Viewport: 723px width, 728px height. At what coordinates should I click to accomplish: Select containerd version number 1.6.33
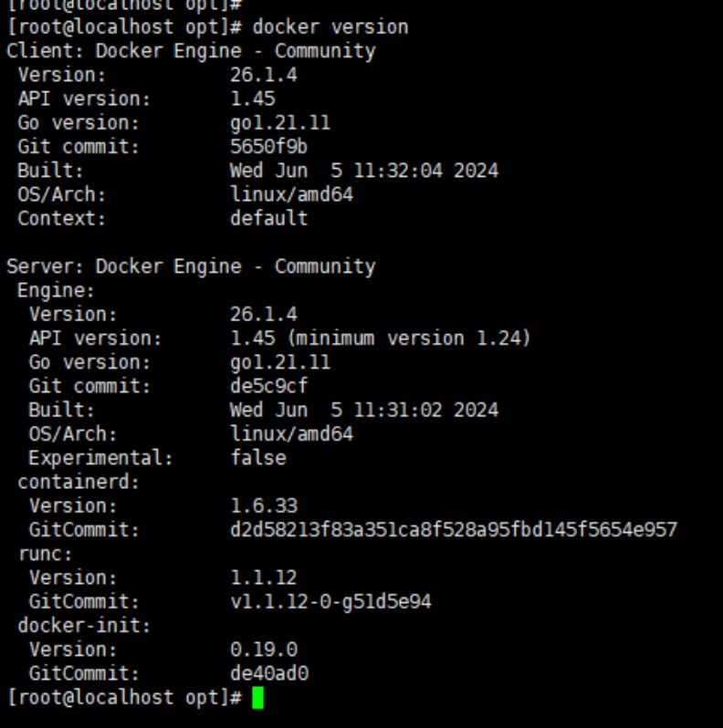264,505
